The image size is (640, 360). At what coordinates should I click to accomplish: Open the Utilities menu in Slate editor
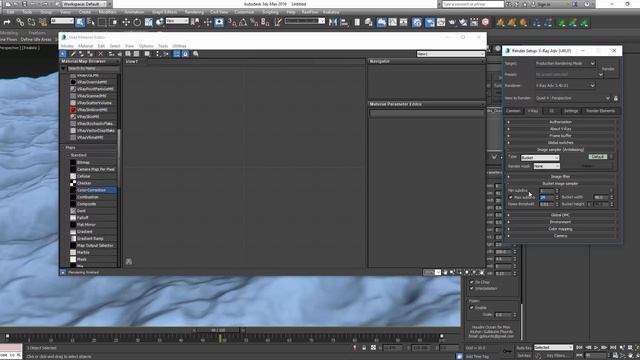click(179, 46)
